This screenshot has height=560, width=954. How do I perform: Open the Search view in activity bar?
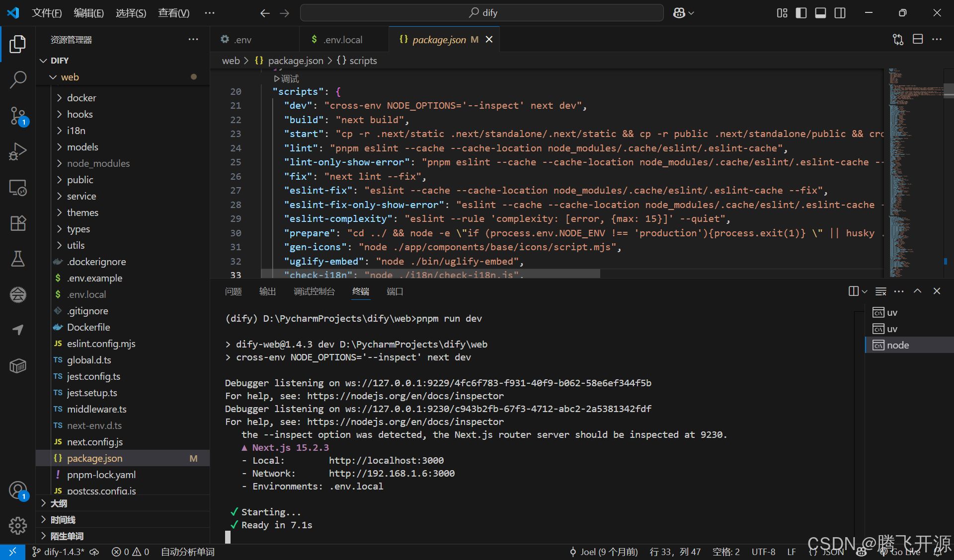18,79
